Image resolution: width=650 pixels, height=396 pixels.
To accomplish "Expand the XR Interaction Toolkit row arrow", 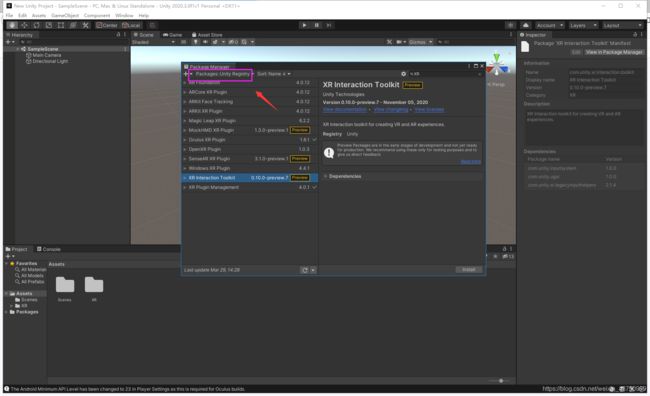I will (185, 178).
